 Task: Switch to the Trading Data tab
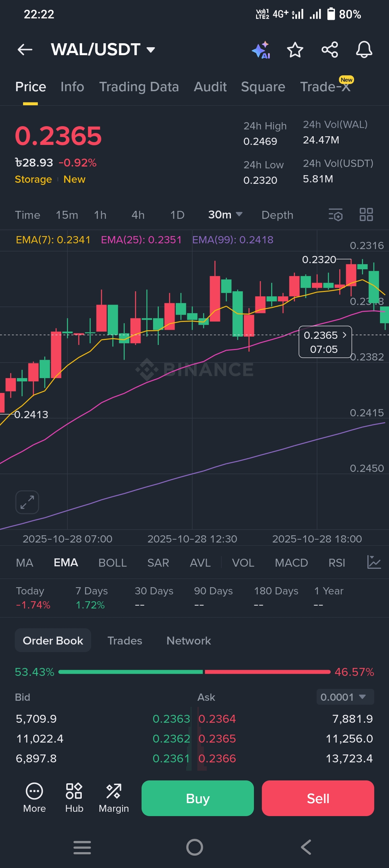click(139, 87)
